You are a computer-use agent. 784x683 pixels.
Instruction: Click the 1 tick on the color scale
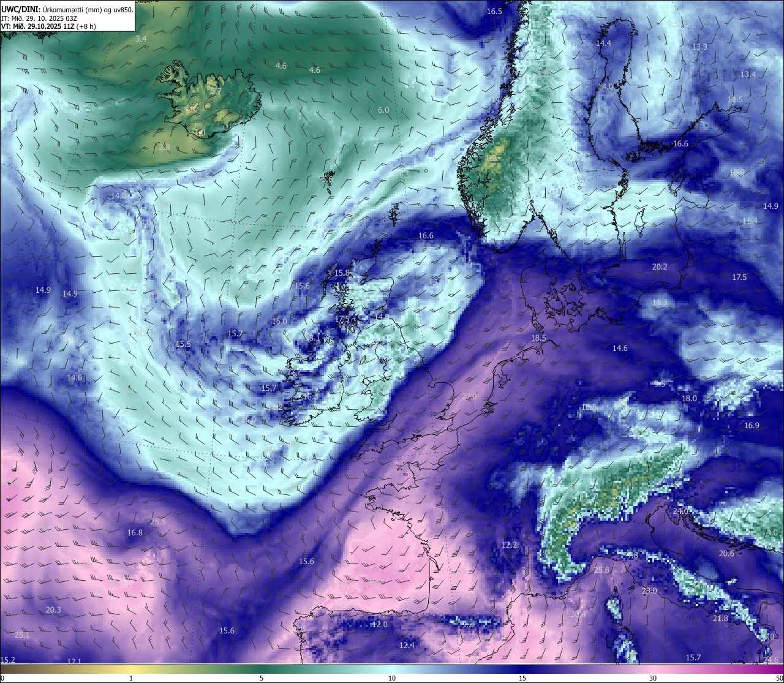coord(131,678)
